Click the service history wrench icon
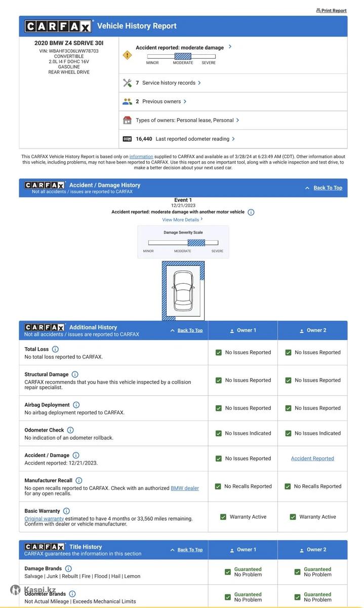This screenshot has width=364, height=608. (x=127, y=83)
